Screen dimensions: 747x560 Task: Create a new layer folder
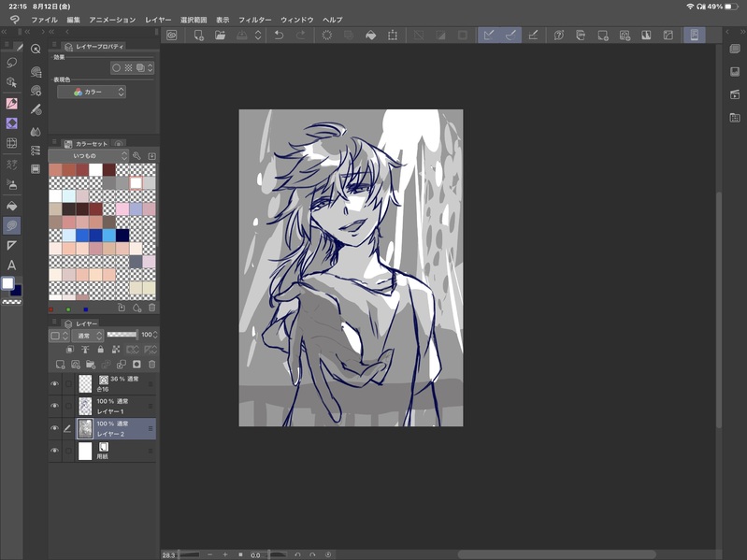[91, 365]
